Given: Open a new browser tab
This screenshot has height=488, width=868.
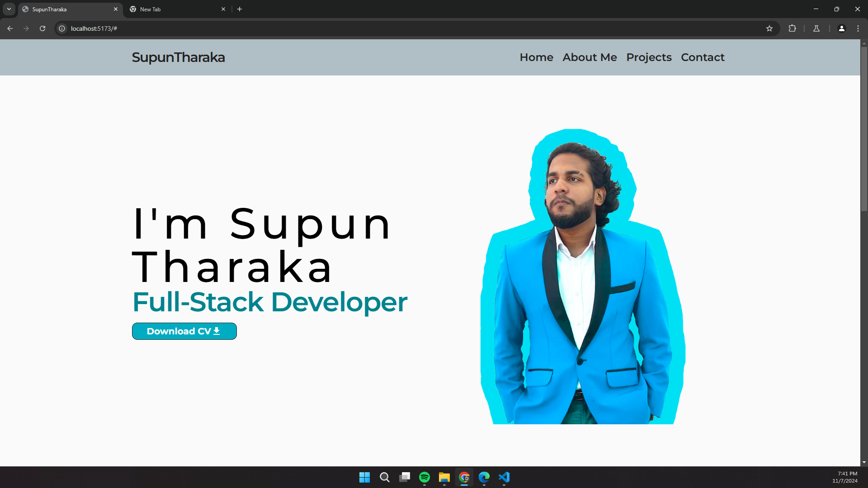Looking at the screenshot, I should (x=240, y=9).
